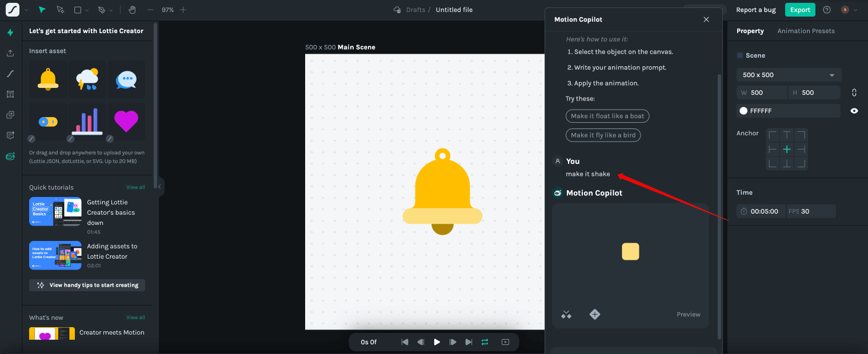Toggle the width-height aspect ratio lock
Screen dimensions: 868x354
point(854,92)
